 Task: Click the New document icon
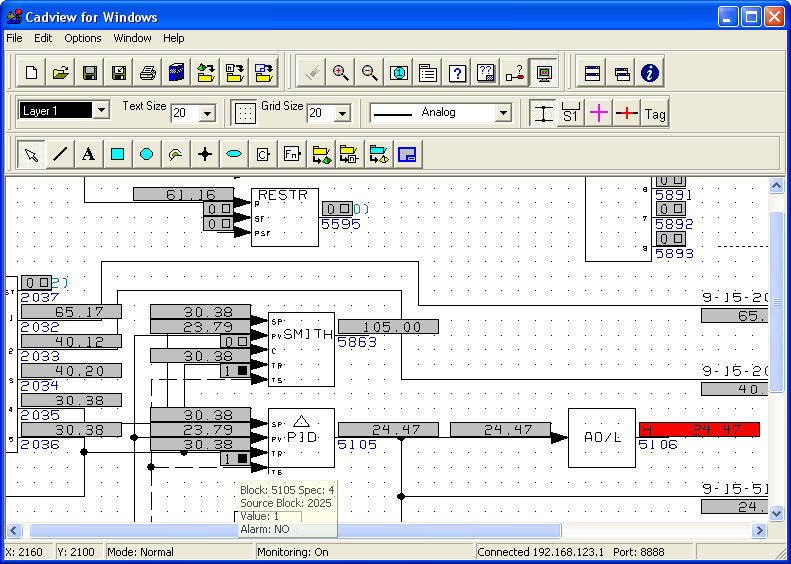pyautogui.click(x=31, y=73)
